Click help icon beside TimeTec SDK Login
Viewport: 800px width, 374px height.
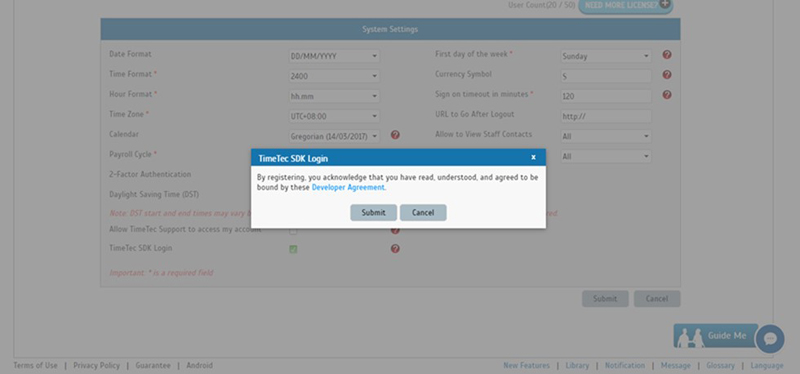pyautogui.click(x=395, y=248)
